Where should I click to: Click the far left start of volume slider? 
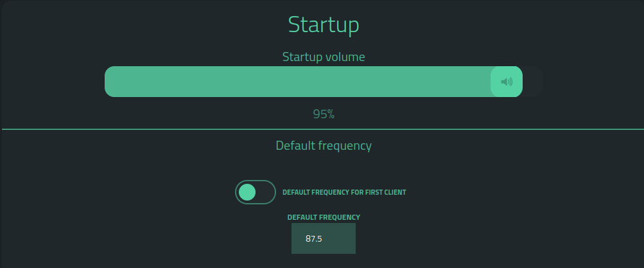(x=110, y=82)
